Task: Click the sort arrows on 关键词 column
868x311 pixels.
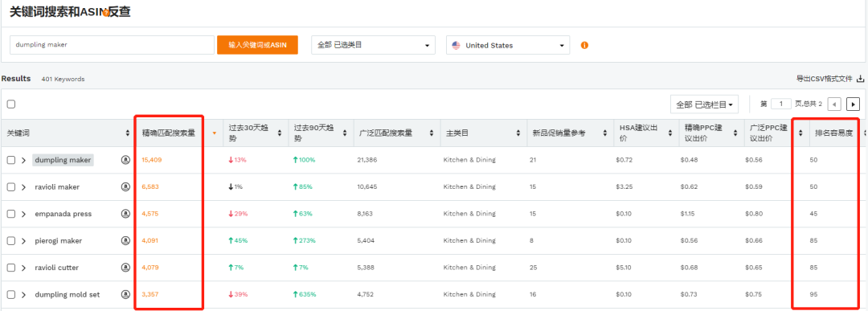Action: click(128, 133)
